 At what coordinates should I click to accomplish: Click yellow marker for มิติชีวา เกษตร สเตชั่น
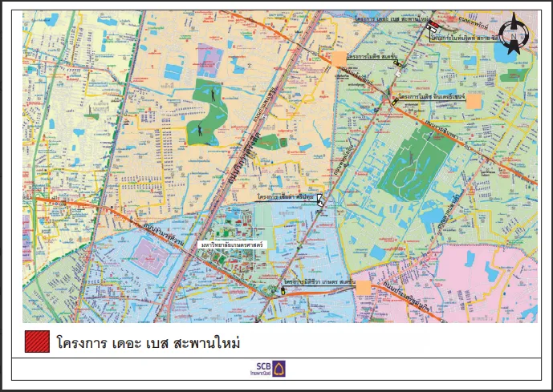pyautogui.click(x=283, y=290)
